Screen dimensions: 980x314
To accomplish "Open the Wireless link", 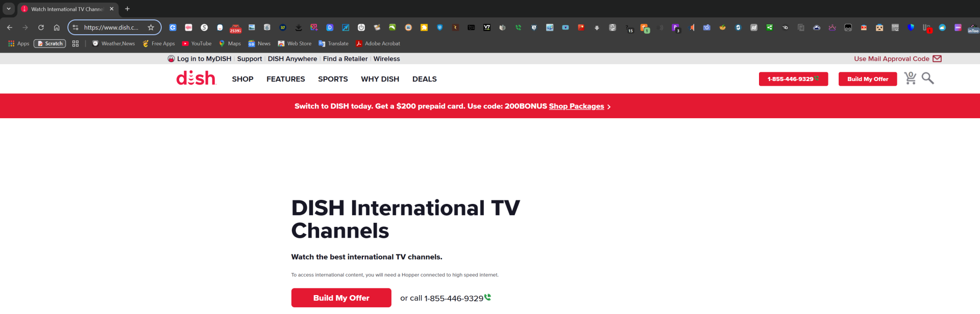I will 386,59.
